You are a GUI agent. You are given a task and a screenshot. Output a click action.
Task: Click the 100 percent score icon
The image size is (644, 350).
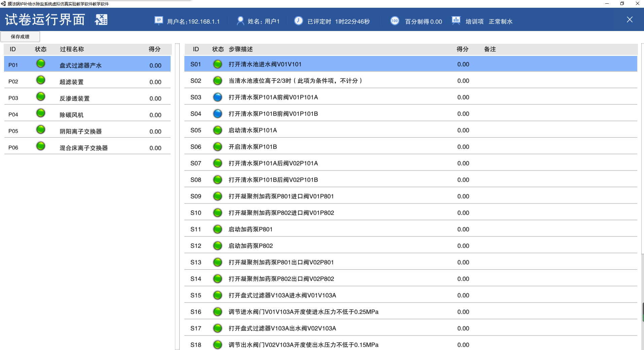pos(395,21)
